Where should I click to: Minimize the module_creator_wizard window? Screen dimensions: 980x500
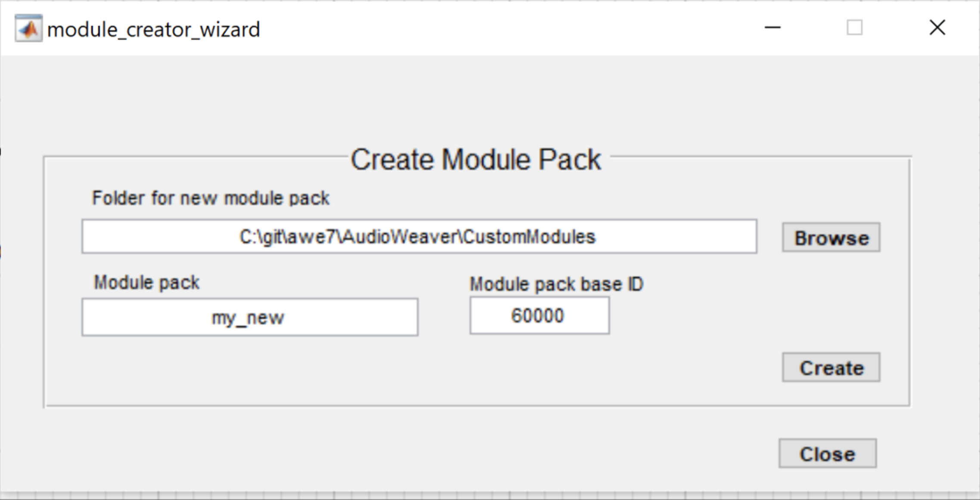click(772, 28)
